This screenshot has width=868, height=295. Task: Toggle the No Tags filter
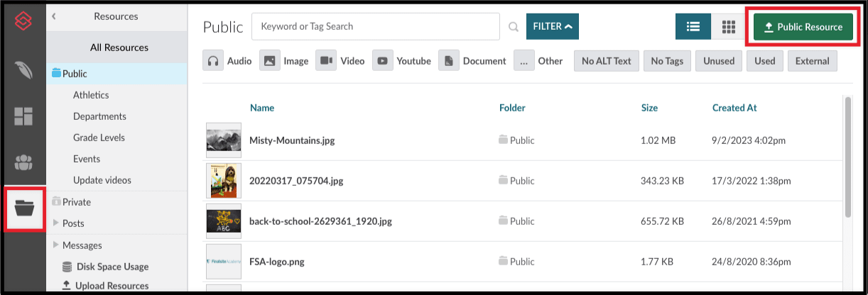667,61
